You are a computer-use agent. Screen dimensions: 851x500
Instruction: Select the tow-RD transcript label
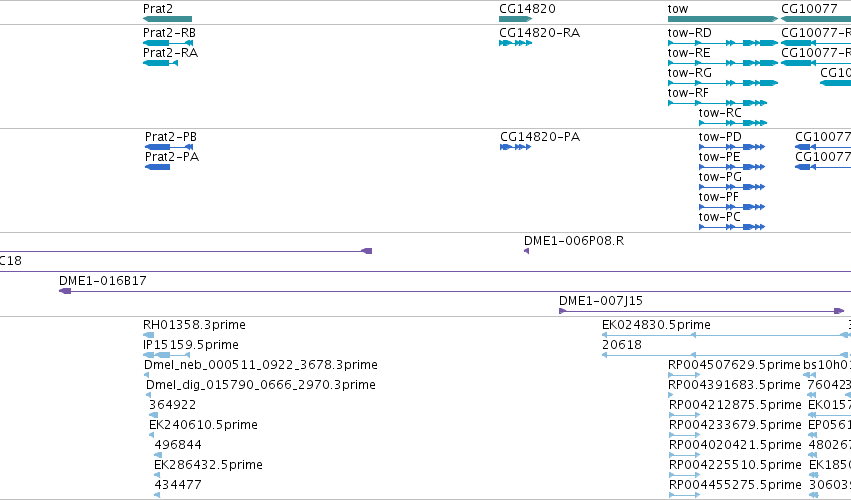point(689,33)
